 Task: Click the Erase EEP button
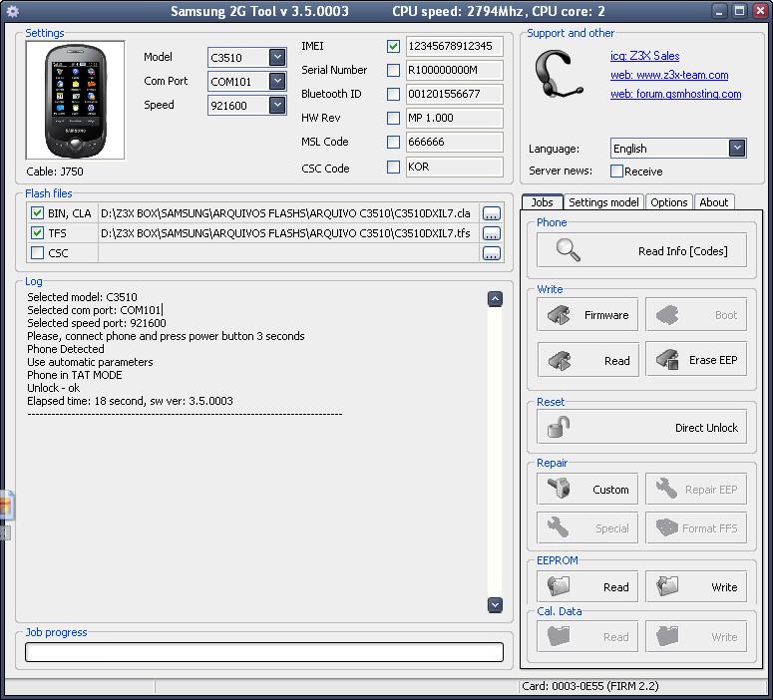(x=696, y=360)
